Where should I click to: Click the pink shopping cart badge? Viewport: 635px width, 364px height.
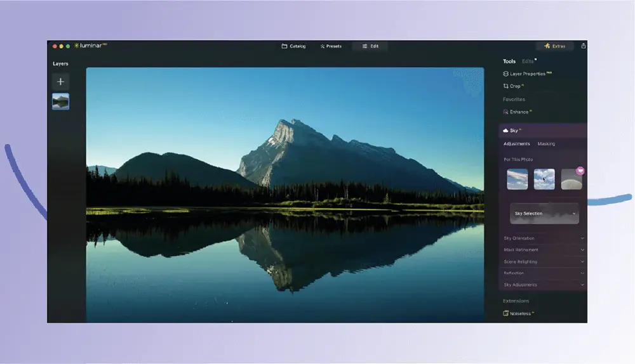pos(580,171)
